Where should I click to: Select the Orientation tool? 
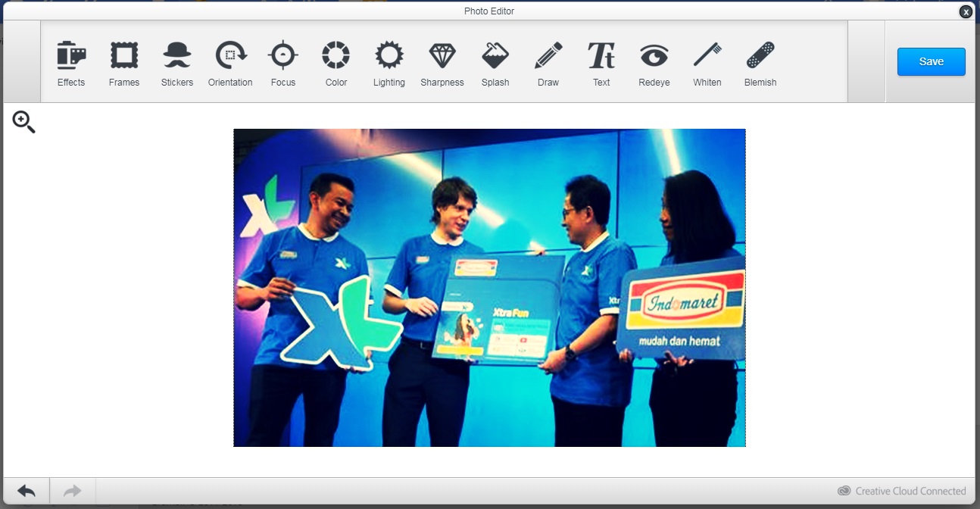point(230,64)
